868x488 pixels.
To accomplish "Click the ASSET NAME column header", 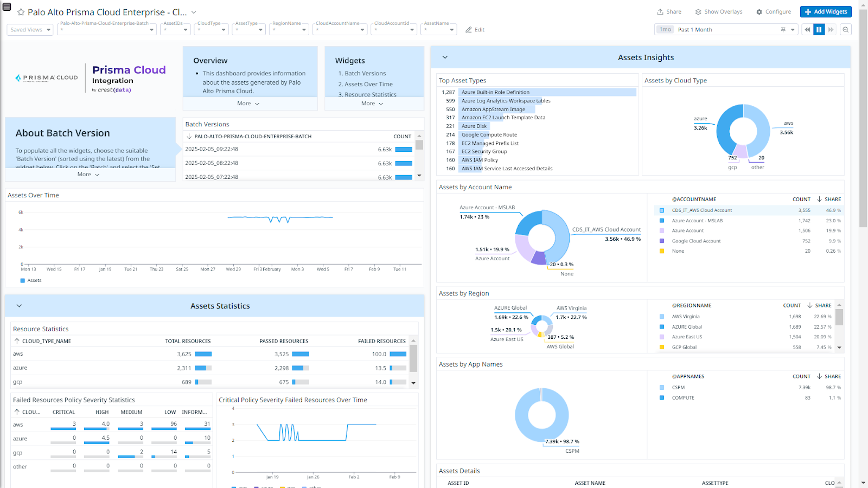I will click(x=590, y=483).
